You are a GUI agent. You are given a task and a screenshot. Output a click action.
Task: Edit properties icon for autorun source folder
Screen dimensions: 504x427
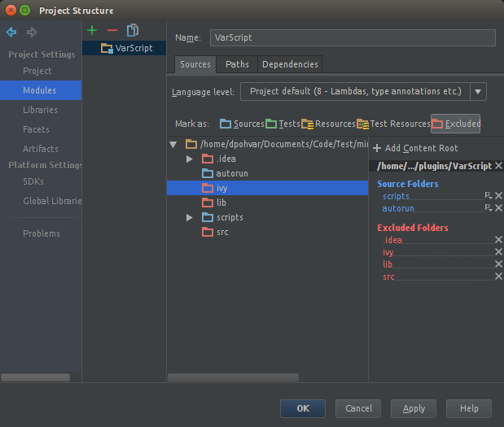[488, 208]
